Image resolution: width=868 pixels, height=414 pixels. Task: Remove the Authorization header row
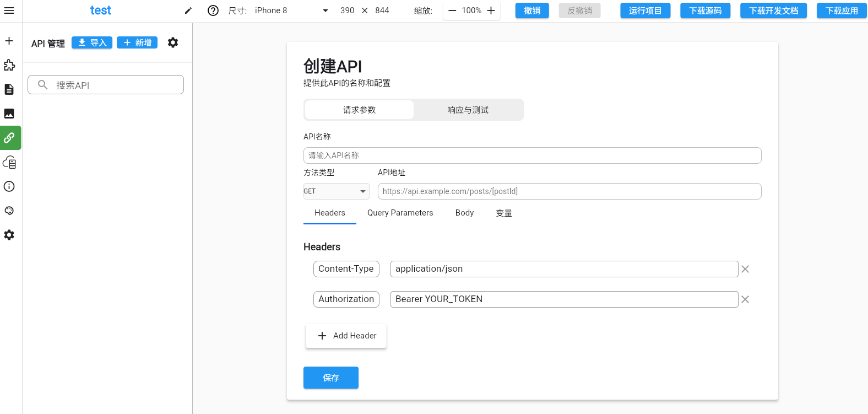coord(745,299)
